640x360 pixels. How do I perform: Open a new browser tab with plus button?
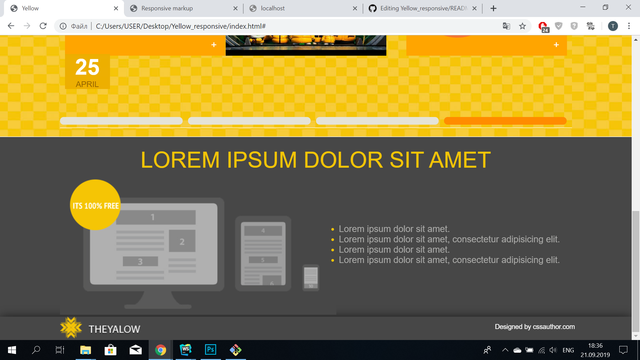tap(493, 8)
